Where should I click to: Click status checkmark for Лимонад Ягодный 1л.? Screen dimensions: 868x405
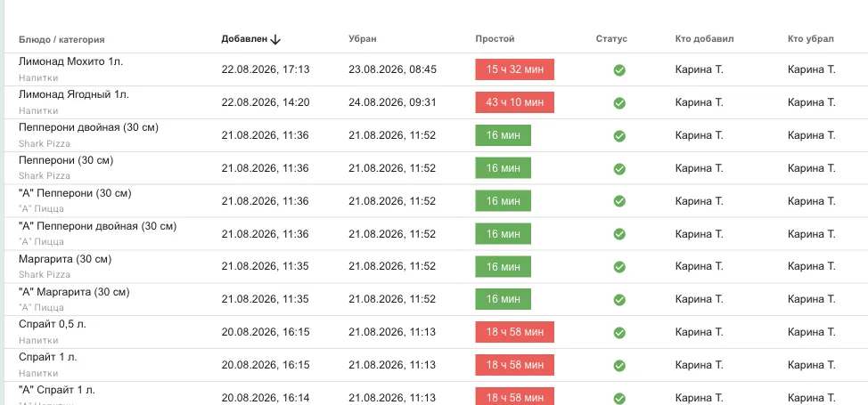[619, 103]
